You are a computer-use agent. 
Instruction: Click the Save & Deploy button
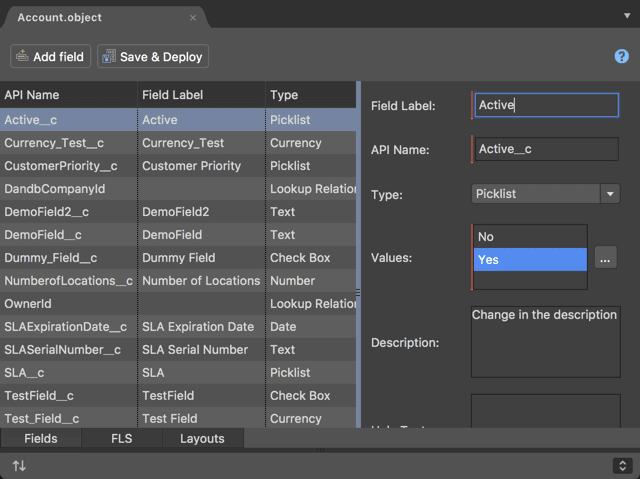[x=153, y=56]
